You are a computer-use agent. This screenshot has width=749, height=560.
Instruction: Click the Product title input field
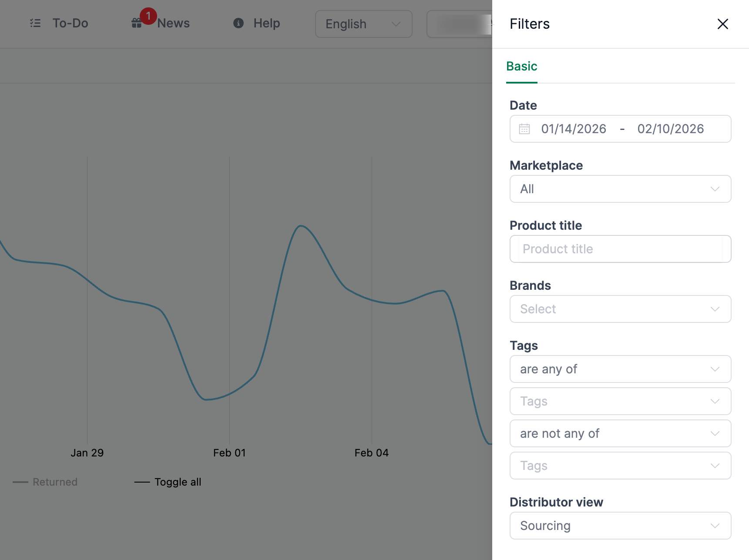pos(620,249)
